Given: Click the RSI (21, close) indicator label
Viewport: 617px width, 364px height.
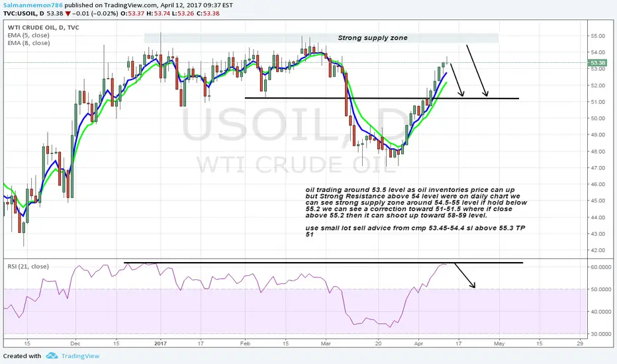Looking at the screenshot, I should (x=28, y=267).
